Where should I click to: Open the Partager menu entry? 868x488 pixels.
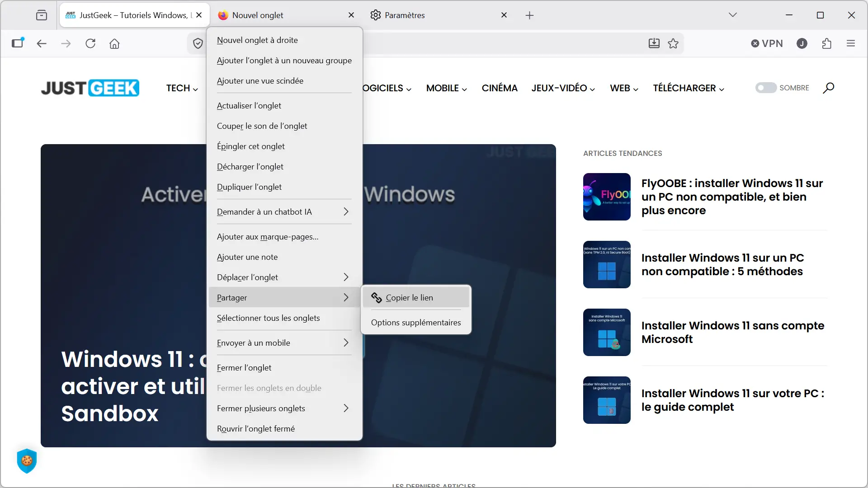[x=284, y=297]
